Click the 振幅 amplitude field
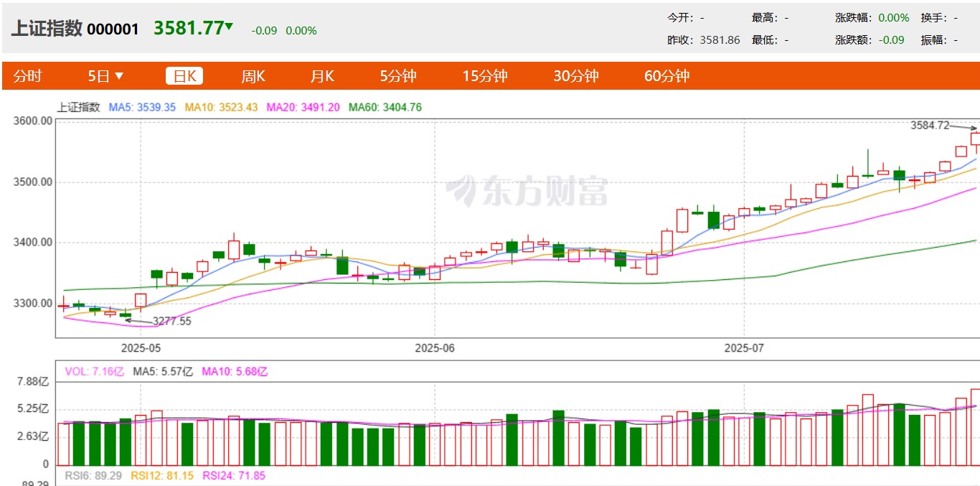The image size is (980, 486). point(939,40)
